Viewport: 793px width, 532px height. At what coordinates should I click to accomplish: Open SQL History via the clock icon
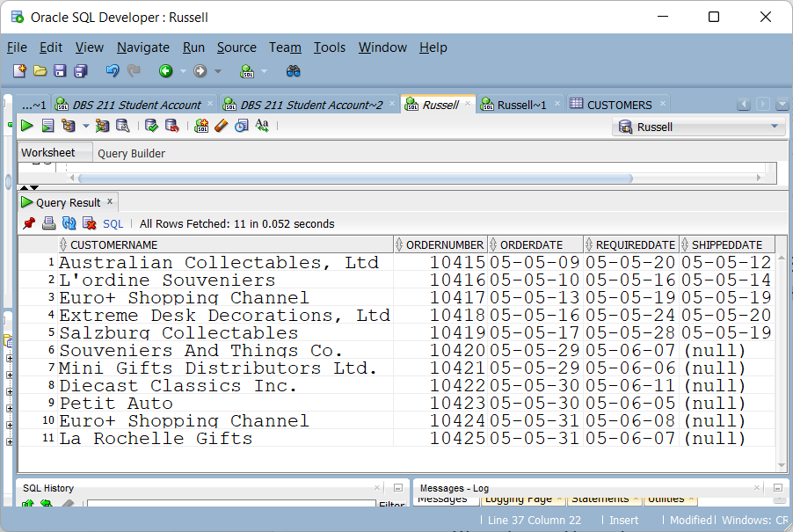(x=241, y=127)
